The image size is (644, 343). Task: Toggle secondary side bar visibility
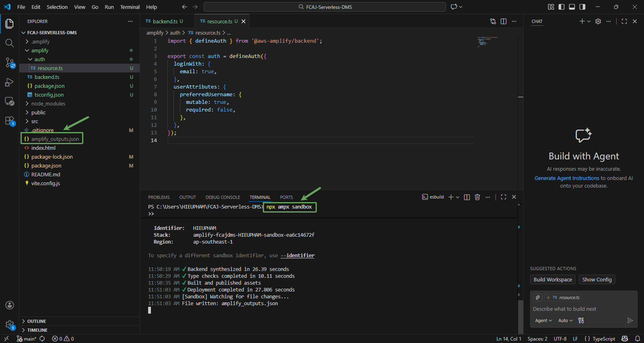pyautogui.click(x=582, y=7)
